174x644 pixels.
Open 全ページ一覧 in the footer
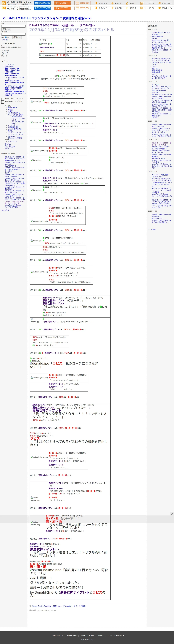coord(72,635)
